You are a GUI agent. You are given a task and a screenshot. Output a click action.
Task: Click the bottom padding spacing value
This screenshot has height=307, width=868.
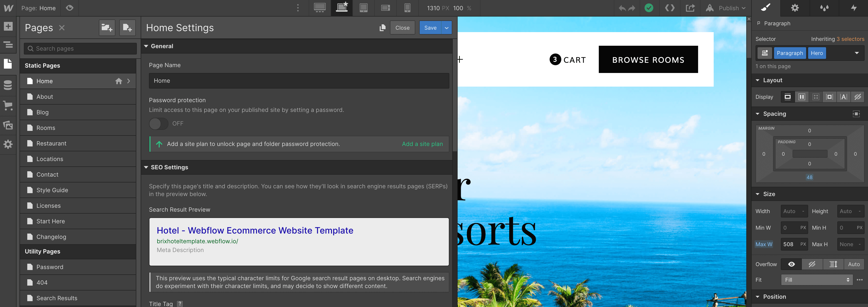(x=810, y=164)
